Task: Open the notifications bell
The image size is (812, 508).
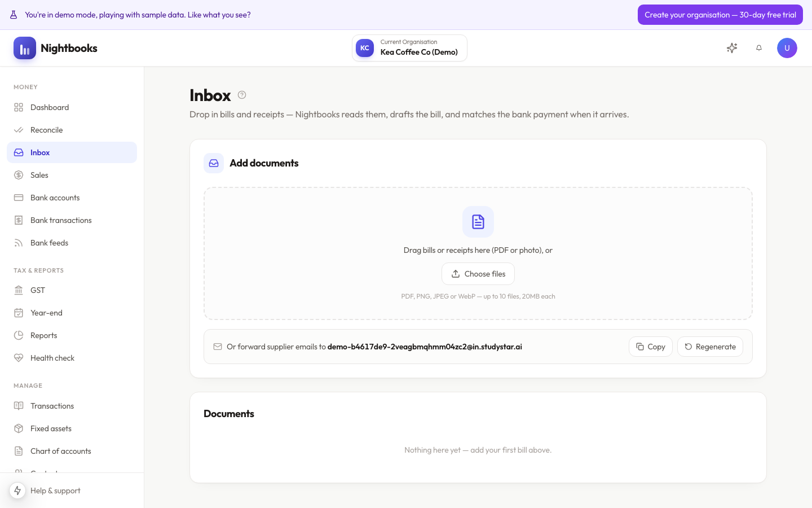Action: click(x=759, y=48)
